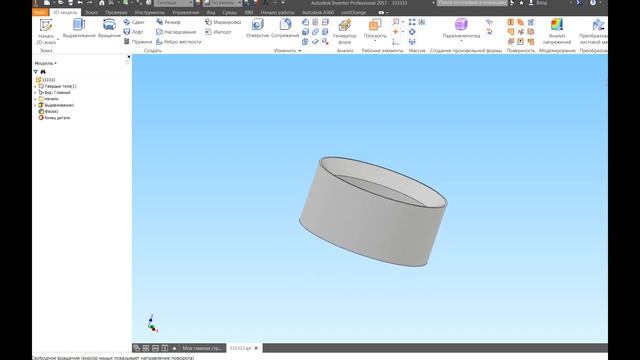
Task: Select the Сопряжение (Fillet) tool
Action: click(x=285, y=29)
